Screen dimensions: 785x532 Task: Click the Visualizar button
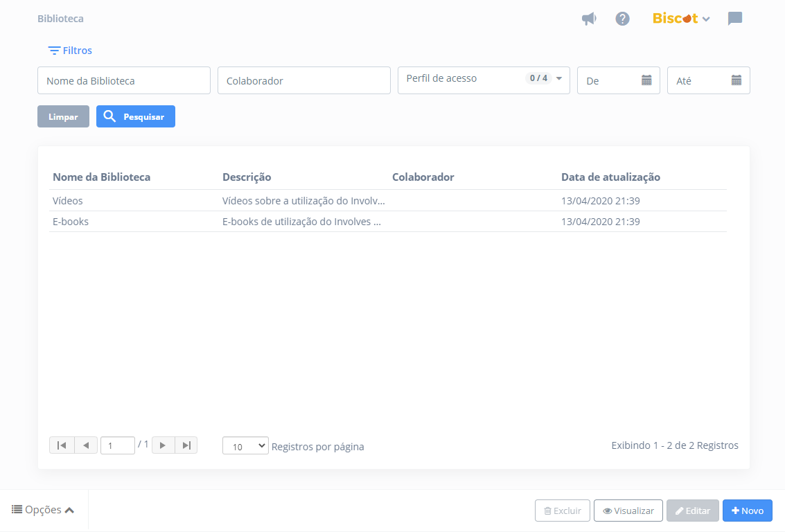click(628, 511)
